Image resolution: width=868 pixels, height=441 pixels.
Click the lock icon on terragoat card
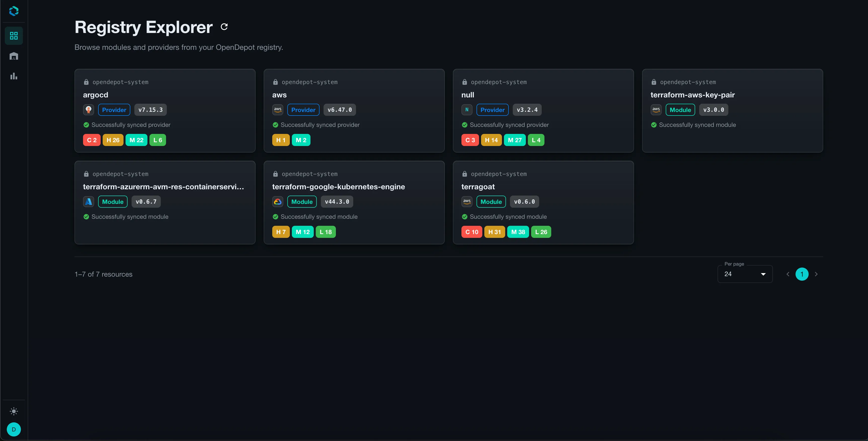[x=465, y=174]
